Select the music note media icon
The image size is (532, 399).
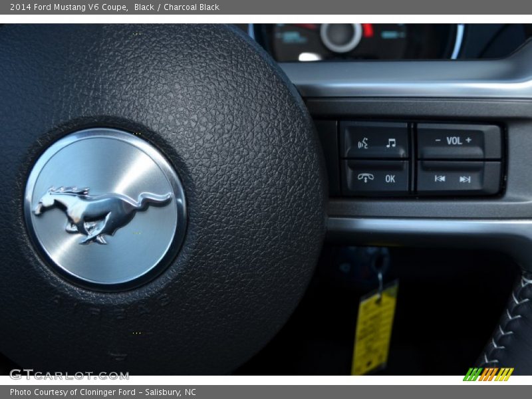(391, 142)
